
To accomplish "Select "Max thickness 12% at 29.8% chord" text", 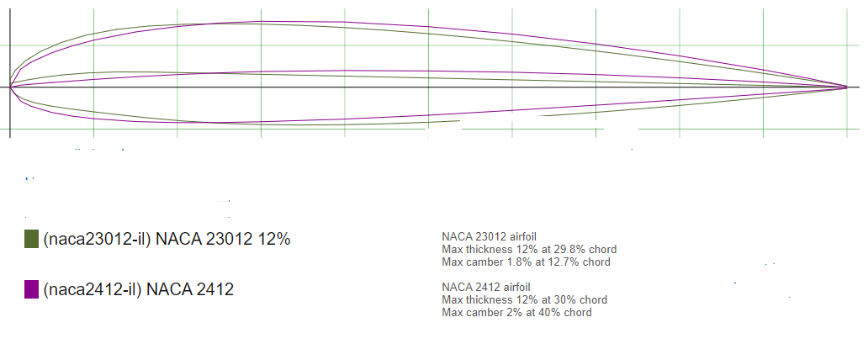I will click(x=529, y=250).
